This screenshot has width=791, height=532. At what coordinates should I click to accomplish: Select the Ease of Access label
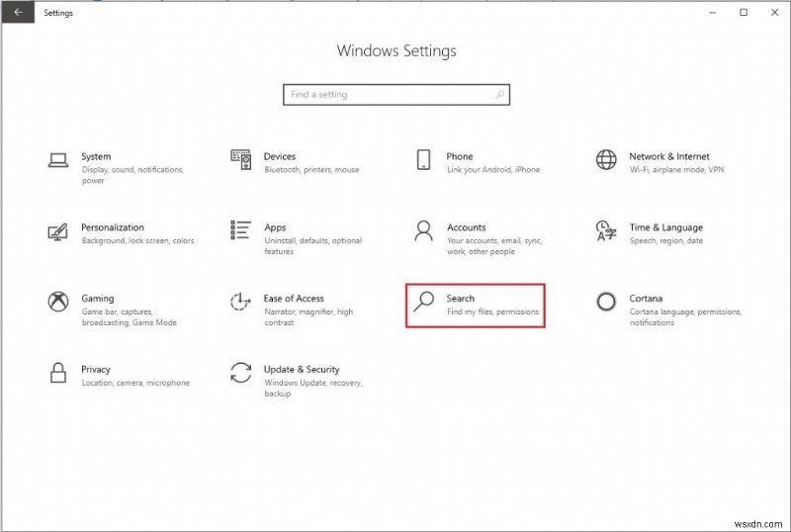(x=294, y=299)
